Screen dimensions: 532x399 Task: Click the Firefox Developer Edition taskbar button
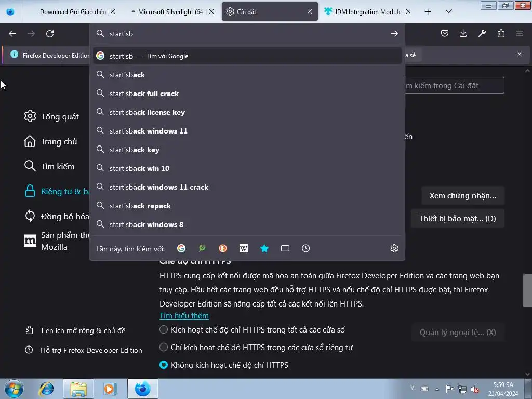(x=142, y=389)
